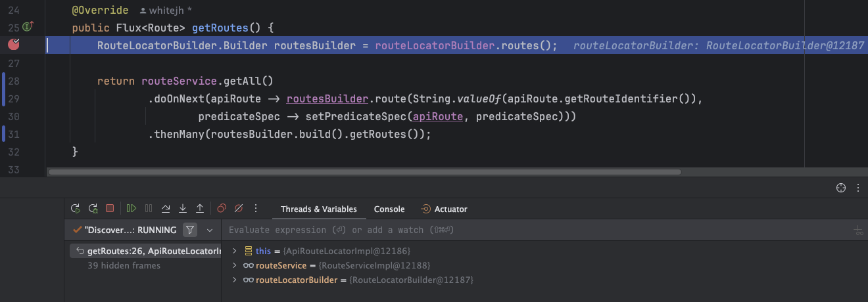Expand the 'this' variable node
This screenshot has width=868, height=302.
[235, 251]
